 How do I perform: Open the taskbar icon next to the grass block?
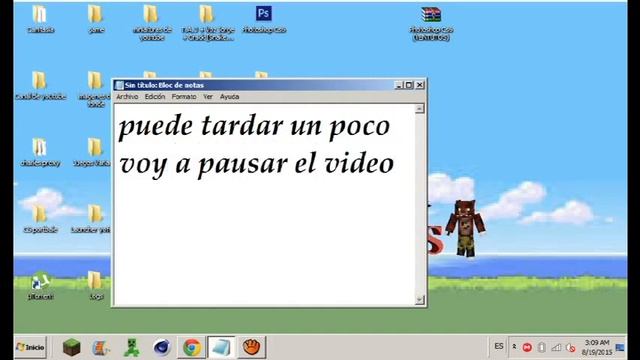101,347
